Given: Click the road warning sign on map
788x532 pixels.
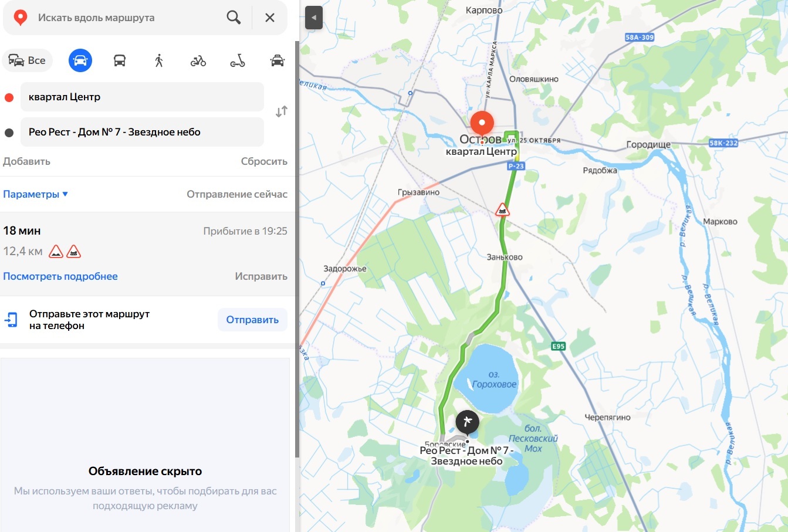Looking at the screenshot, I should [502, 209].
